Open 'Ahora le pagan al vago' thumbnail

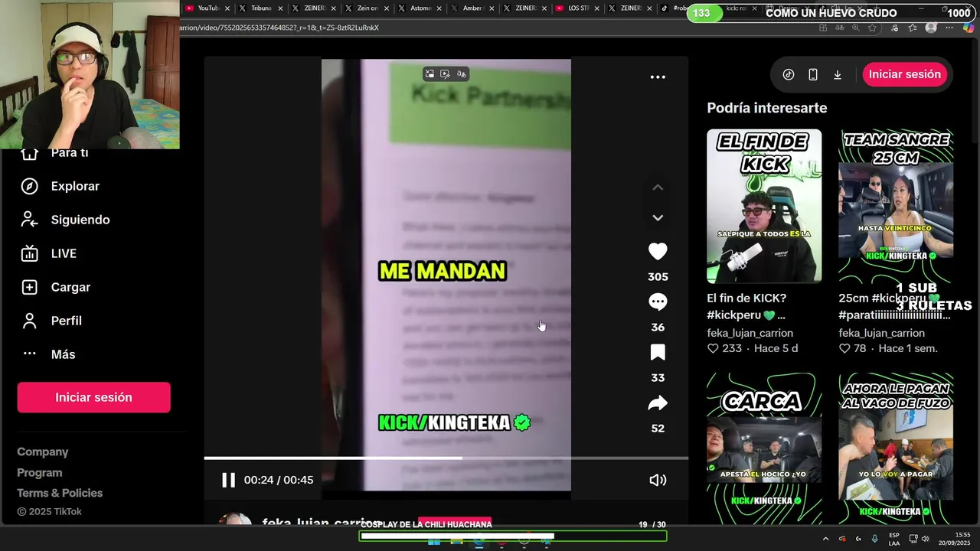point(896,448)
